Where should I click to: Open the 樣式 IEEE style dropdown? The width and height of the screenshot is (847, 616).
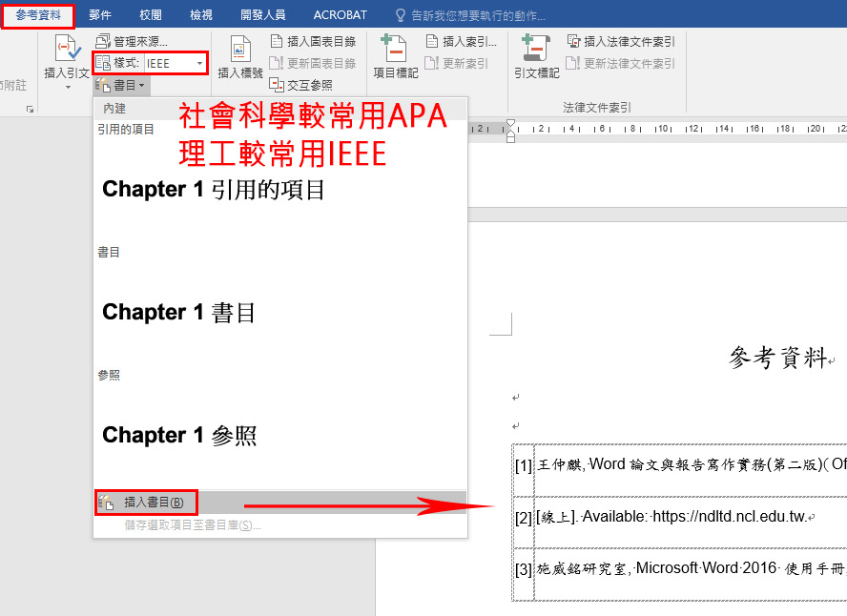(x=199, y=63)
